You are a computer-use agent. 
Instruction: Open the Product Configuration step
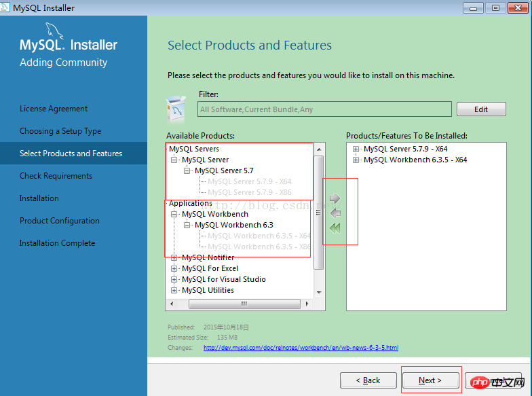click(x=60, y=221)
